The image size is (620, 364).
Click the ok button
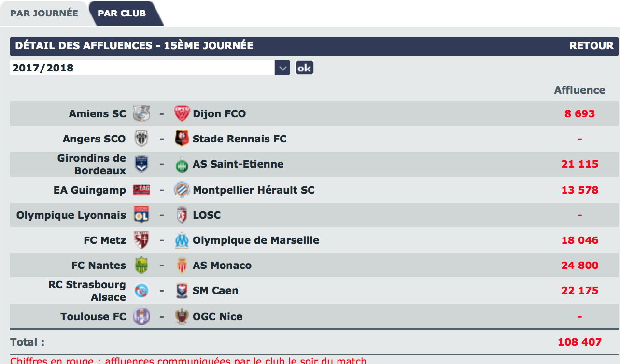(x=304, y=68)
